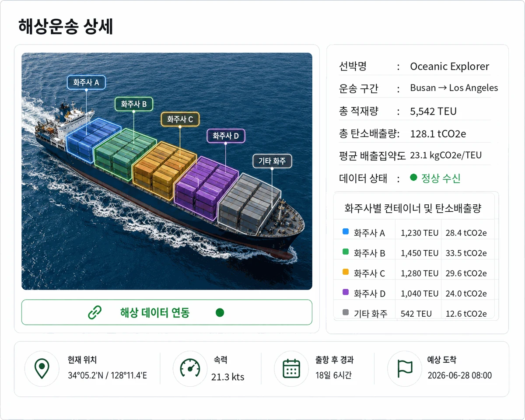Click the blue swatch for 화주사 A in table

[x=346, y=232]
